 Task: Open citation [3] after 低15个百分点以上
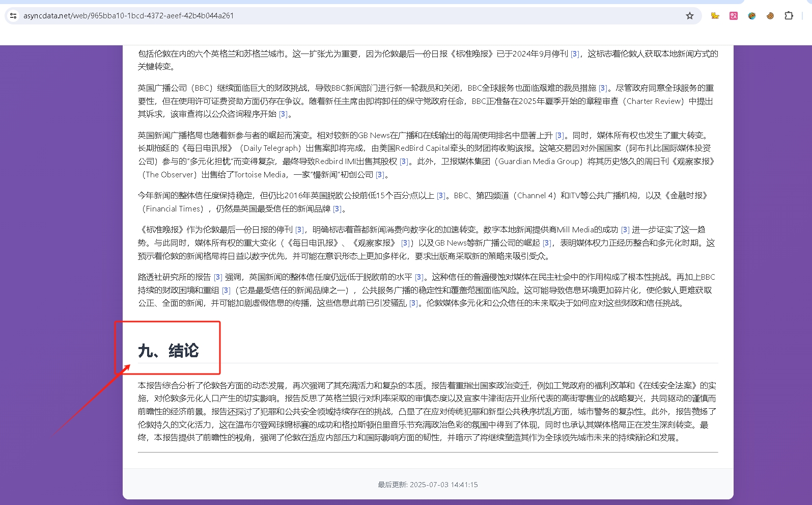(441, 196)
